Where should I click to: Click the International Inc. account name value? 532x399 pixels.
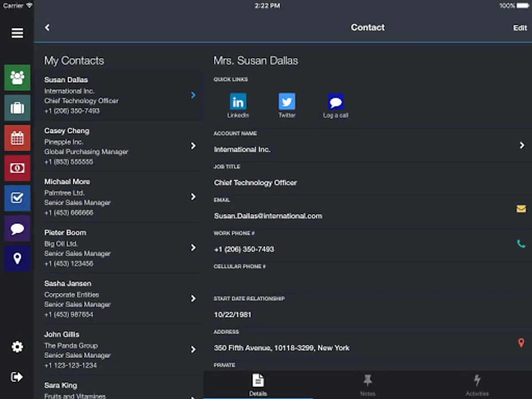pyautogui.click(x=242, y=150)
